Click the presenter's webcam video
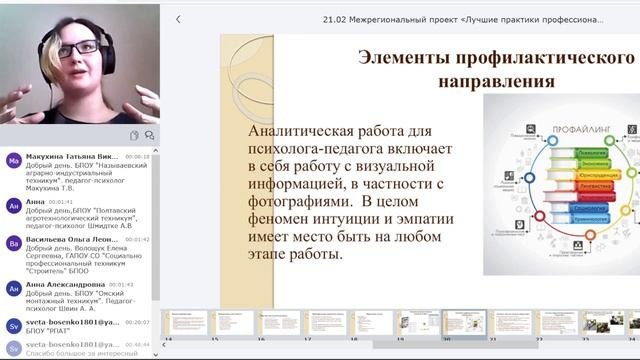Screen dimensions: 640x360 (x=80, y=64)
